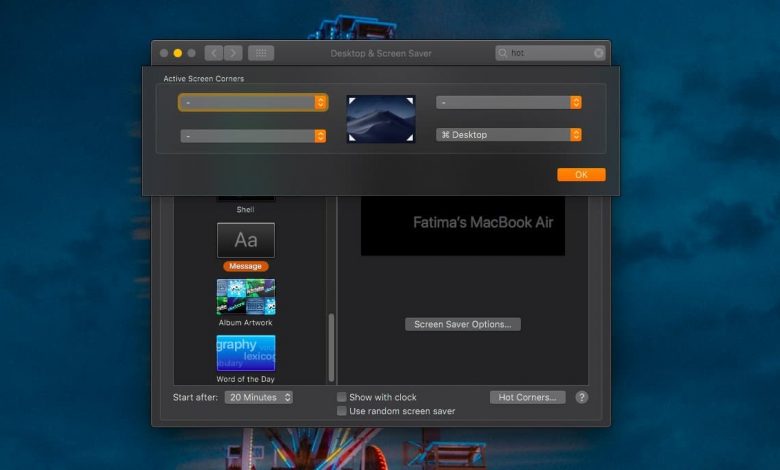Click the Hot Corners button
780x470 pixels.
527,397
